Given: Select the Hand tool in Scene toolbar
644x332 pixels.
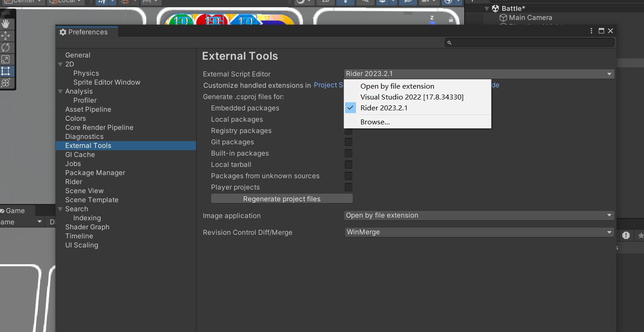Looking at the screenshot, I should click(x=6, y=24).
